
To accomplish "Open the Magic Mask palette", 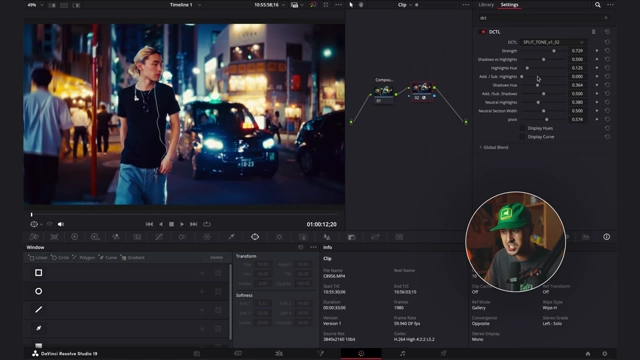I will 303,237.
